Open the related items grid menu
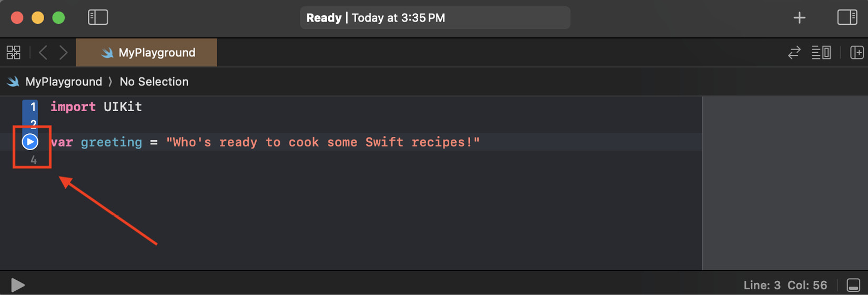The width and height of the screenshot is (868, 295). point(14,53)
